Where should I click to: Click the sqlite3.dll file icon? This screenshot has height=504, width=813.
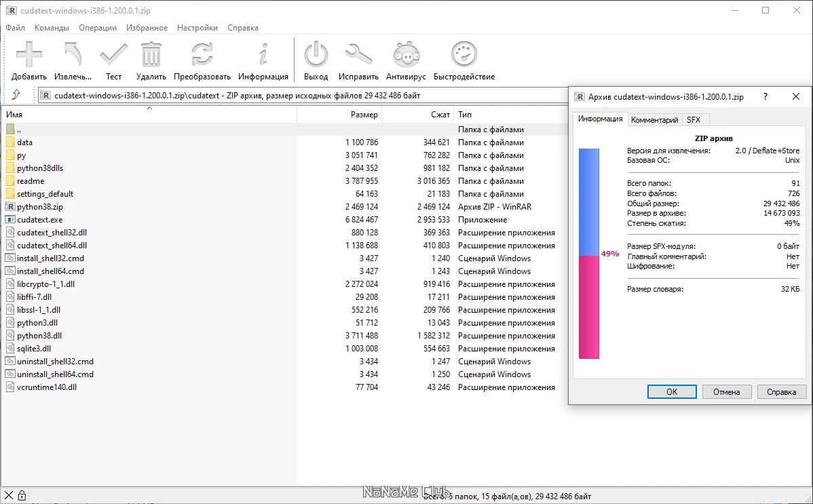(x=10, y=349)
